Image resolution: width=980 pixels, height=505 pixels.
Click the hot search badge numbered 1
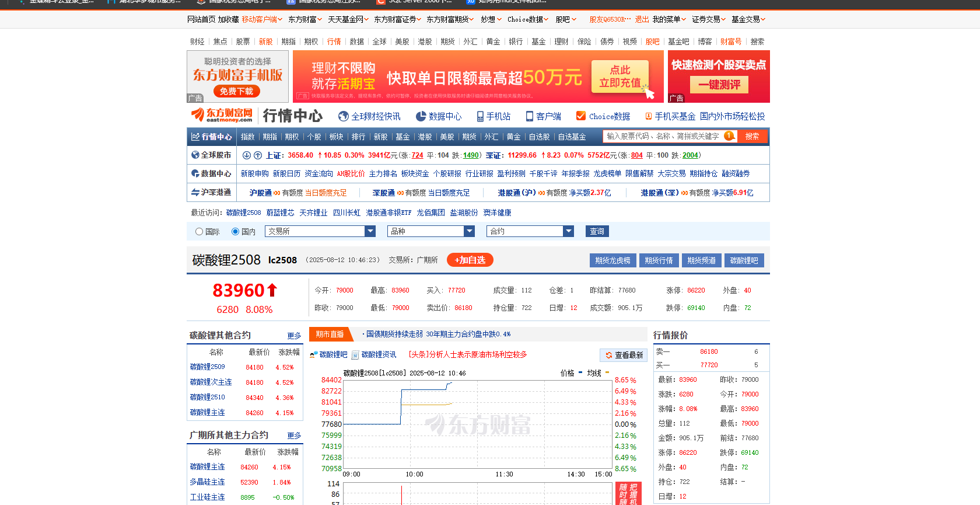click(x=729, y=135)
